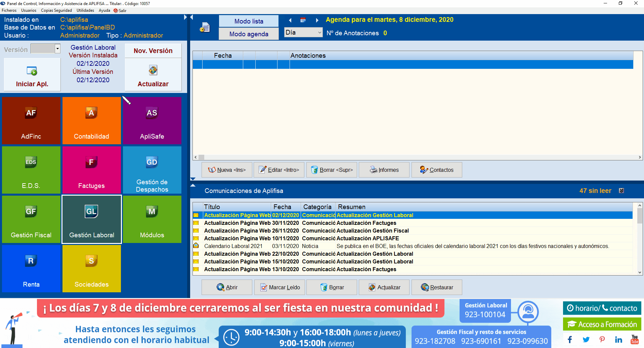Go to next agenda day arrow

pyautogui.click(x=317, y=20)
